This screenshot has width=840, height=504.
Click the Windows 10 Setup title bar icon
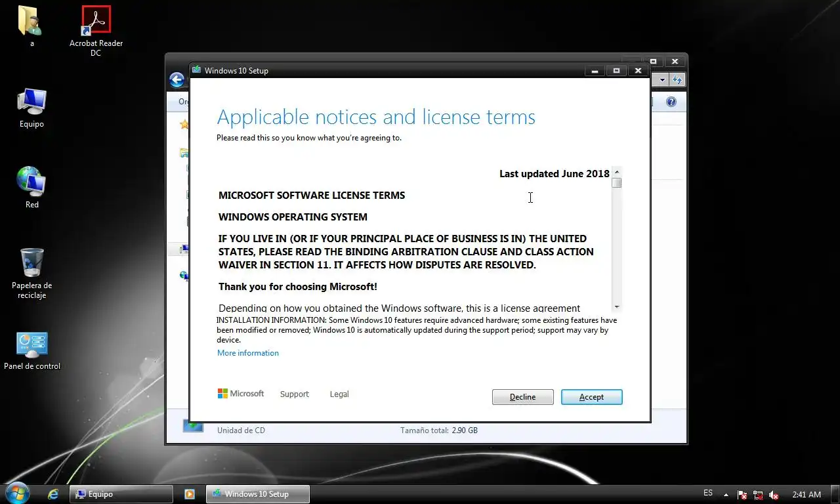coord(196,70)
